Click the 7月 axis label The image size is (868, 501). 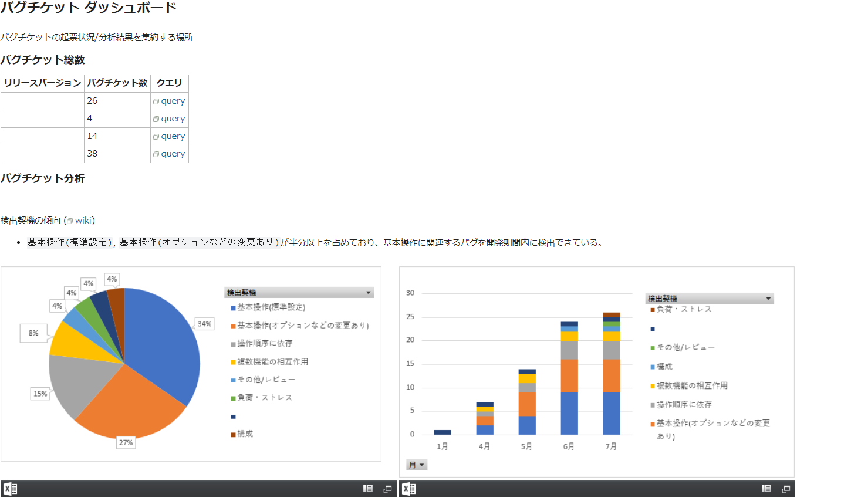(611, 446)
